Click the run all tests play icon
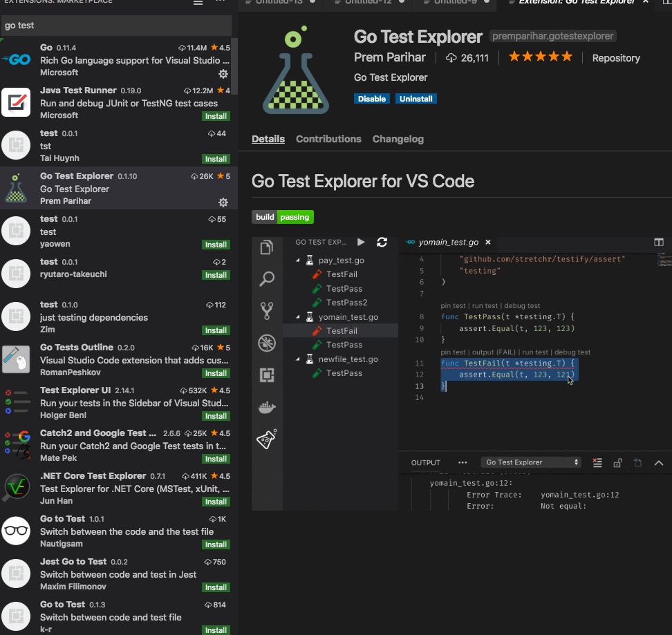 click(361, 242)
